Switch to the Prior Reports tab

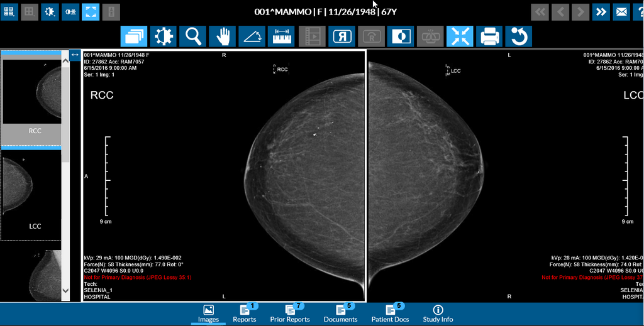click(x=290, y=313)
